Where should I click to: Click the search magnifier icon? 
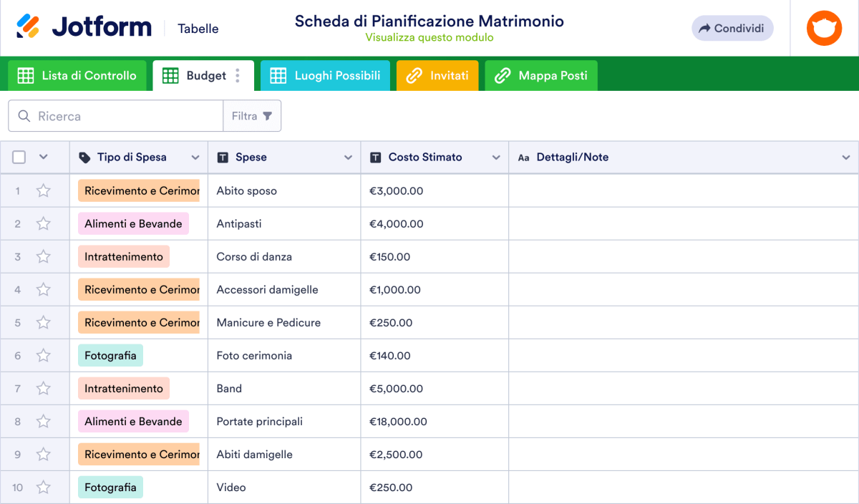point(24,116)
